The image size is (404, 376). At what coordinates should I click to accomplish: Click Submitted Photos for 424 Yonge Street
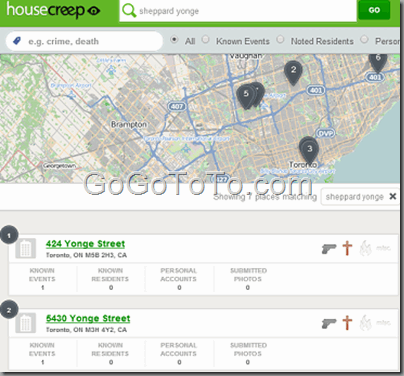coord(248,279)
